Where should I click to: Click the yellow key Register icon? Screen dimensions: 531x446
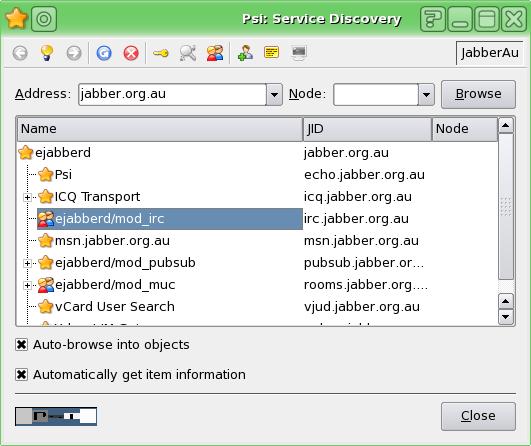click(161, 53)
